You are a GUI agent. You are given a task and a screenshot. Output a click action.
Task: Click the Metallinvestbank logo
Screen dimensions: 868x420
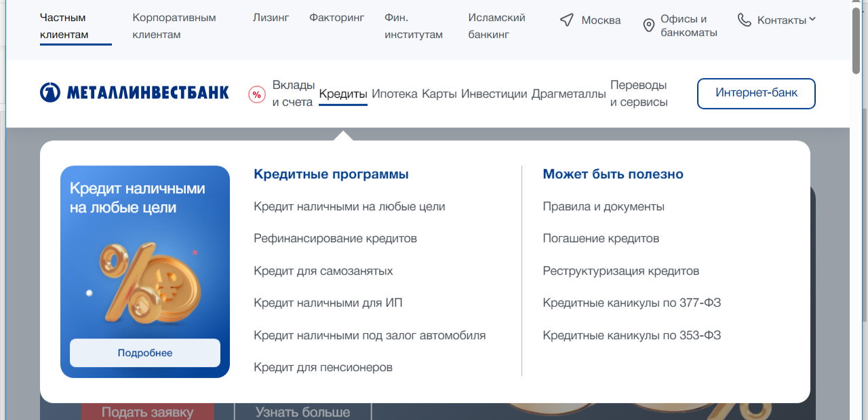click(x=134, y=92)
